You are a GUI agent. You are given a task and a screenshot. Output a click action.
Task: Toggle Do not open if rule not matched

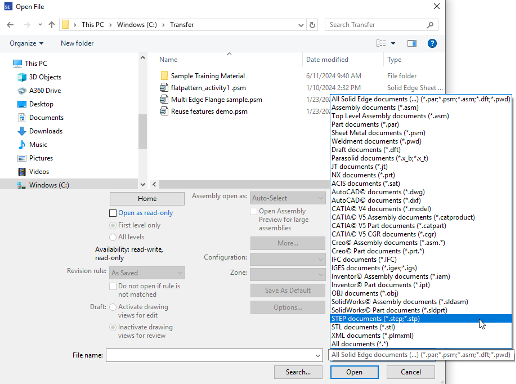click(113, 286)
